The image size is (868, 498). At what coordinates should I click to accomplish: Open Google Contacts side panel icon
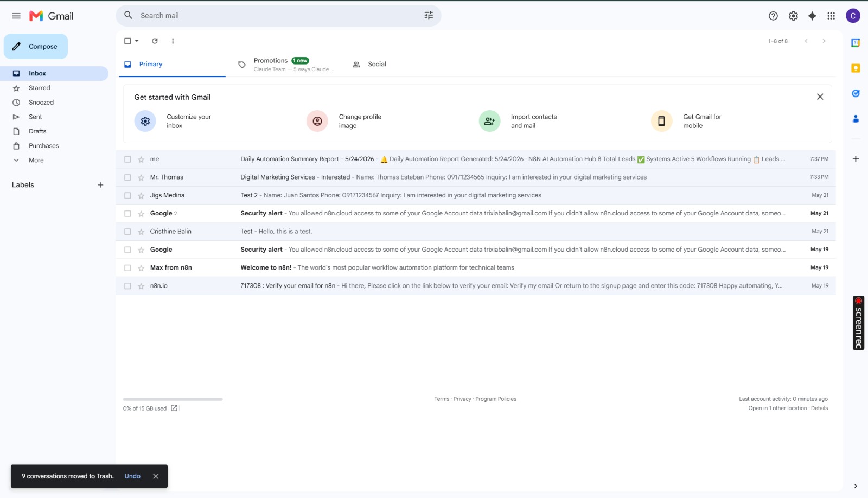coord(856,119)
